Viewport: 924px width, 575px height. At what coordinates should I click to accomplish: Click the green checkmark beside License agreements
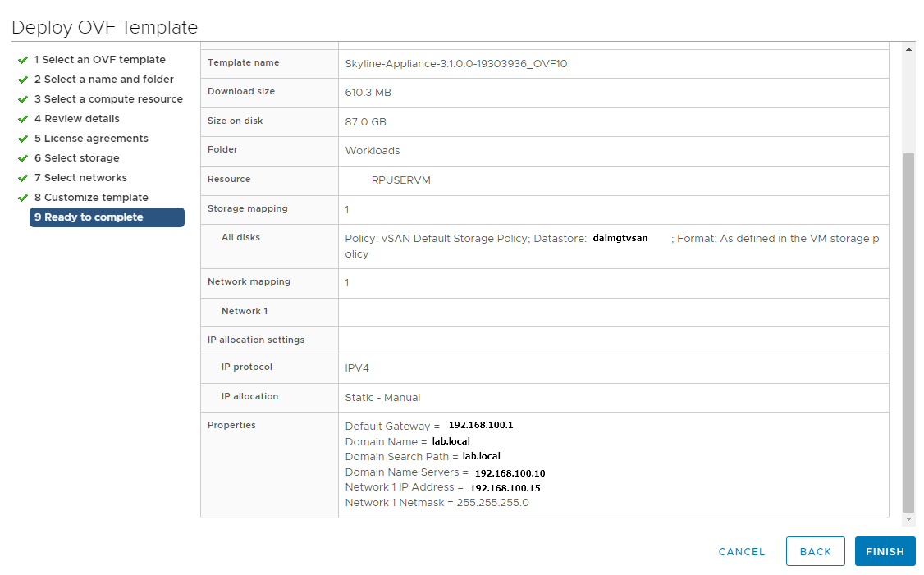click(23, 139)
